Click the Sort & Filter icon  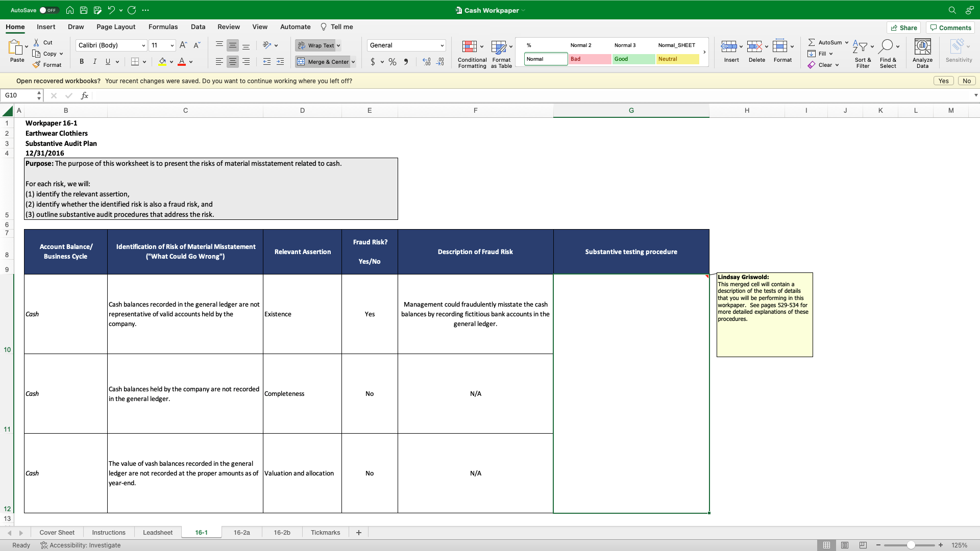[x=860, y=47]
